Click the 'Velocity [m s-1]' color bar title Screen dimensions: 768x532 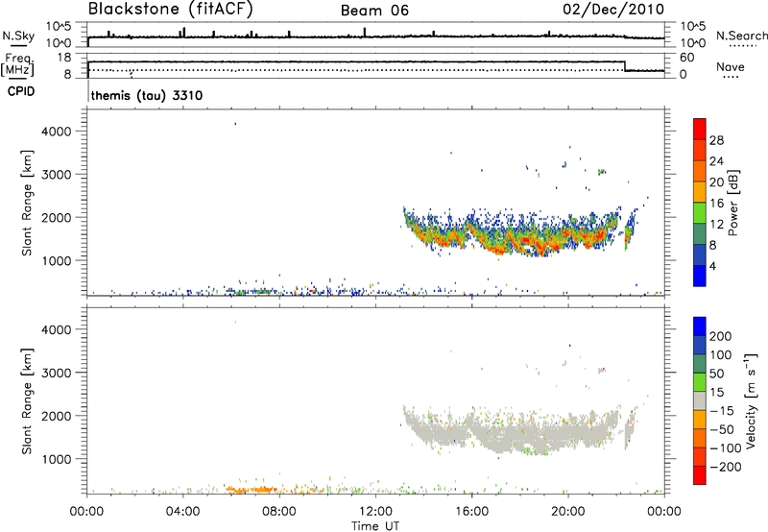pos(751,400)
